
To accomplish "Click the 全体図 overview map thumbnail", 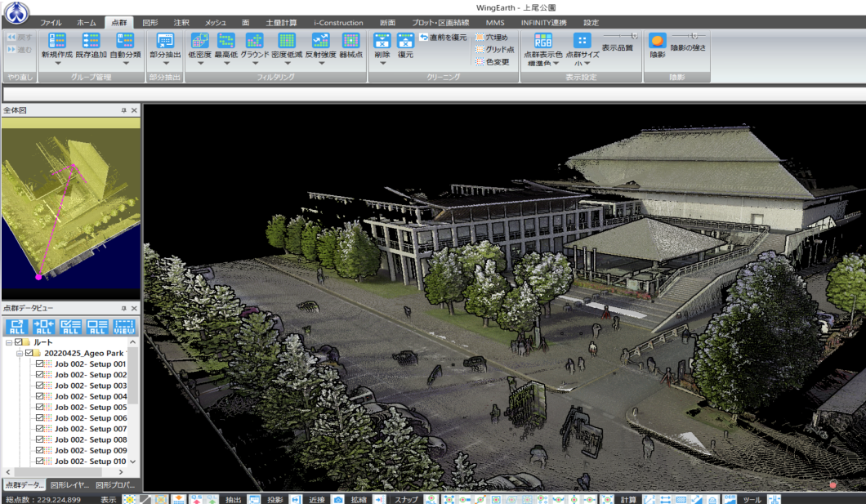I will click(70, 207).
